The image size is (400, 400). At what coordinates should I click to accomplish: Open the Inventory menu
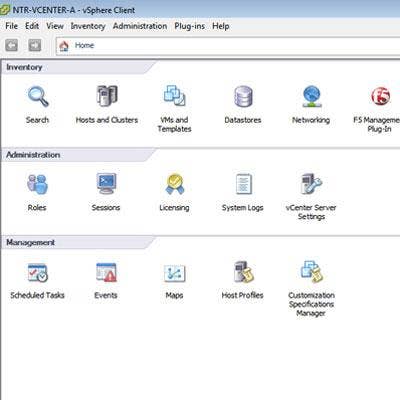pos(88,26)
